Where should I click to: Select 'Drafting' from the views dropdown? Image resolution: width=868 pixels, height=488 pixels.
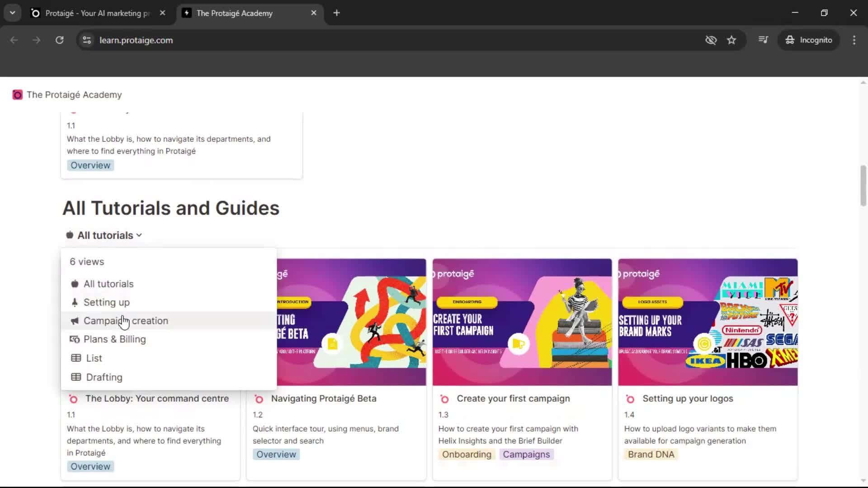[104, 377]
